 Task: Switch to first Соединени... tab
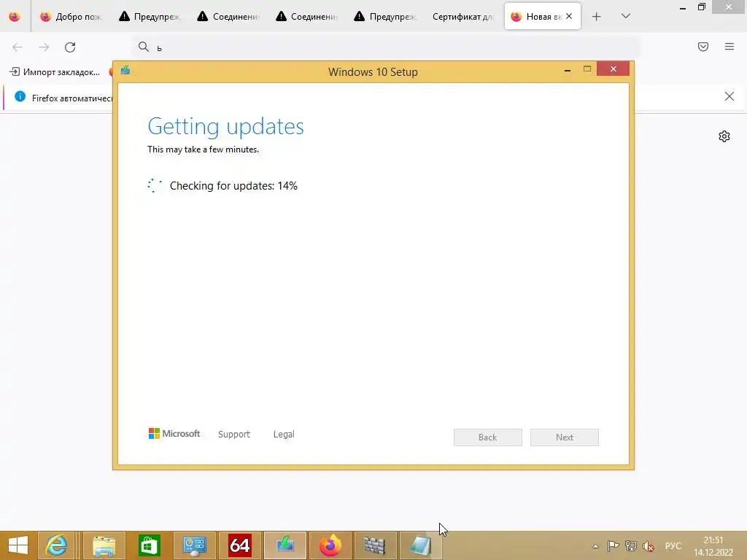pos(228,17)
